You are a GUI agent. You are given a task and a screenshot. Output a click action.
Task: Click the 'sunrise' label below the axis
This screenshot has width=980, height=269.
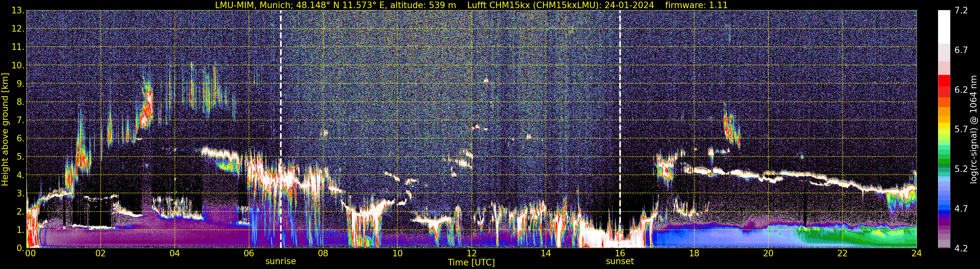pos(281,262)
